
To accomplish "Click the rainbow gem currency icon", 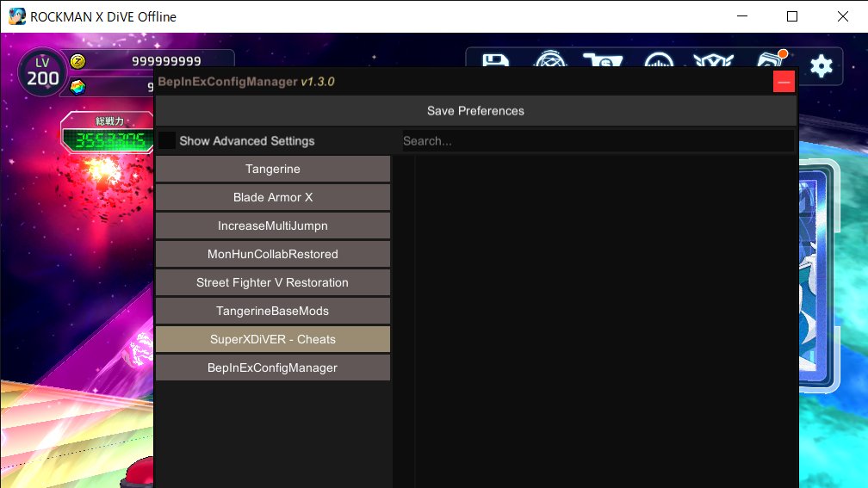I will [78, 87].
